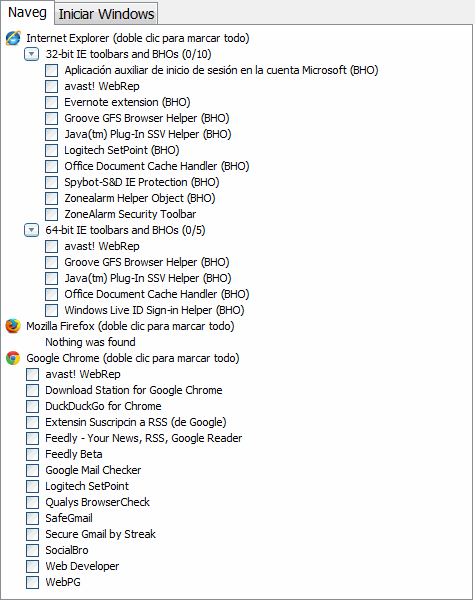Image resolution: width=475 pixels, height=601 pixels.
Task: Click 'Web Developer' row text
Action: coord(82,566)
